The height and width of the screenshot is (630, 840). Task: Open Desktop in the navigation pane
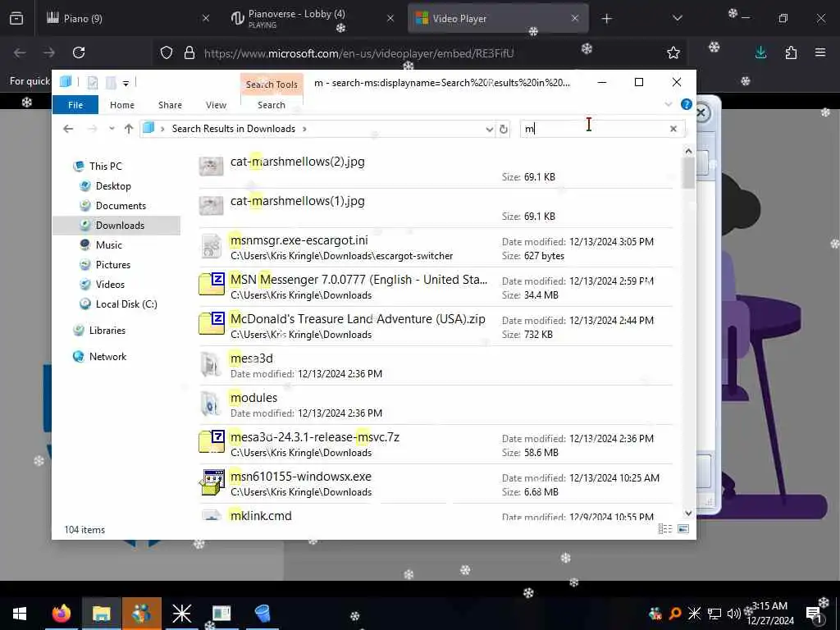point(113,186)
